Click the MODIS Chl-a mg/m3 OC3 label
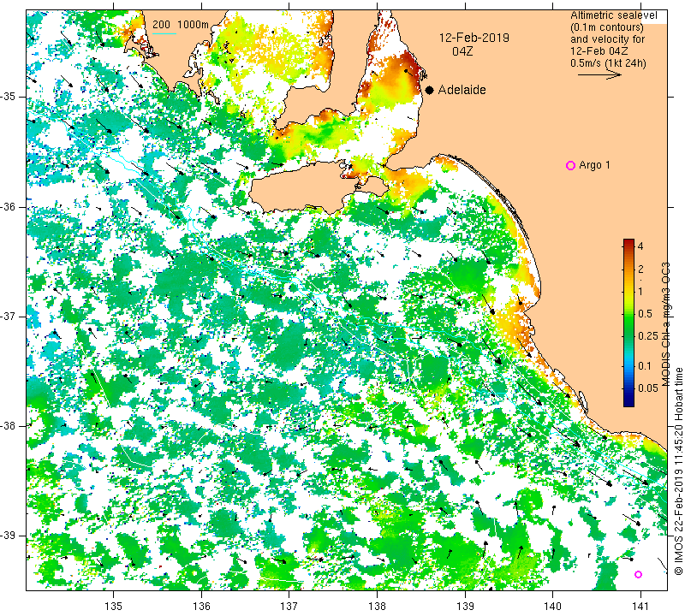 point(665,324)
